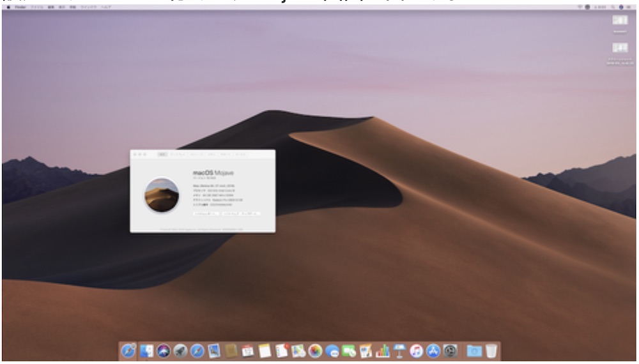This screenshot has width=639, height=364.
Task: Minimize the About This Mac window
Action: tap(140, 155)
